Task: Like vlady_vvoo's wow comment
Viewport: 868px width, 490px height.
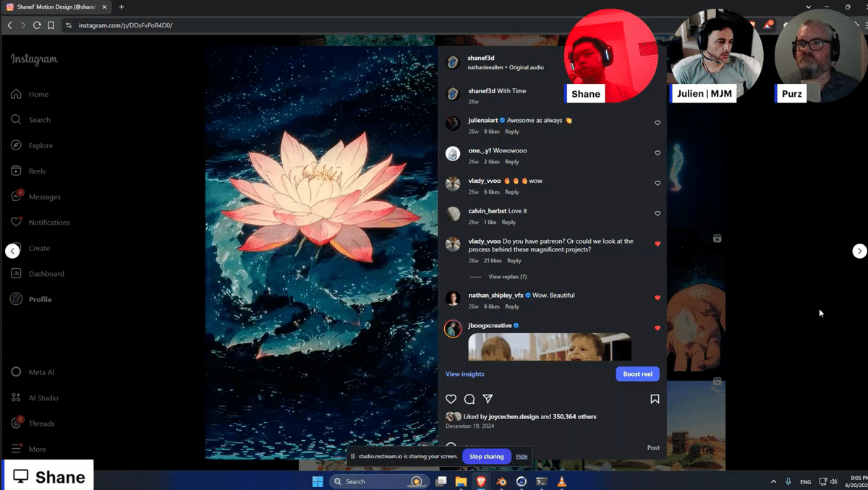Action: [658, 184]
